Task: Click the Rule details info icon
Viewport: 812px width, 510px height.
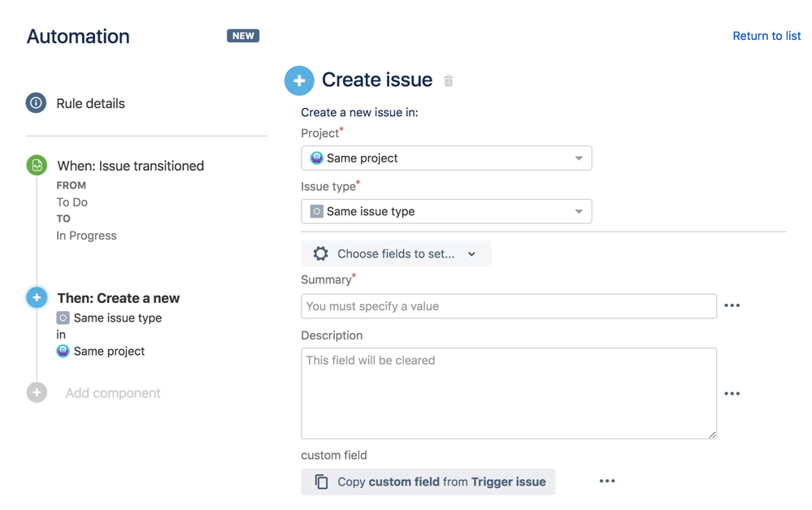Action: pyautogui.click(x=37, y=103)
